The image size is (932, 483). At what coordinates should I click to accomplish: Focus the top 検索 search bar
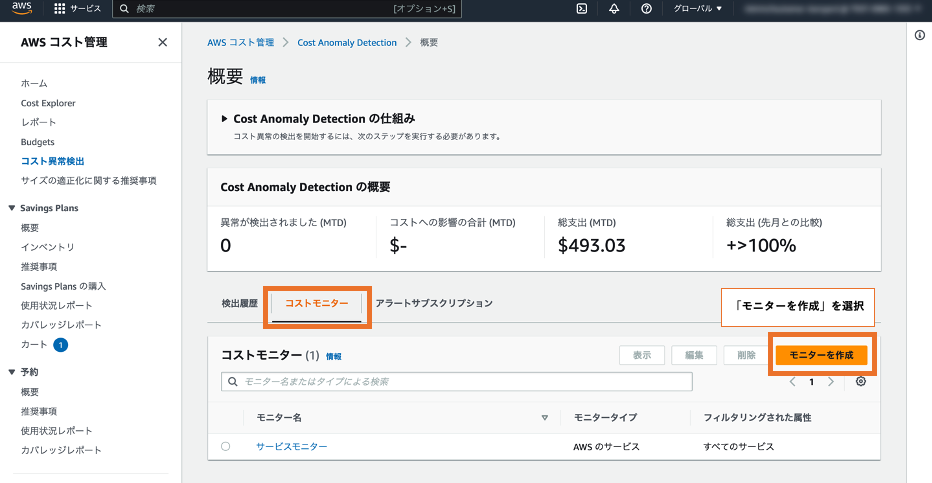point(287,8)
